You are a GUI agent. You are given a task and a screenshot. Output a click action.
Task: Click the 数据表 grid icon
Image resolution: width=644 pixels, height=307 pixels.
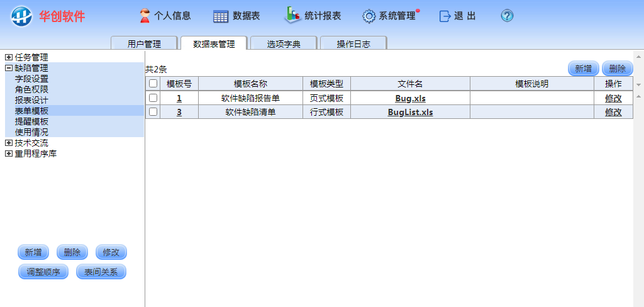(220, 16)
